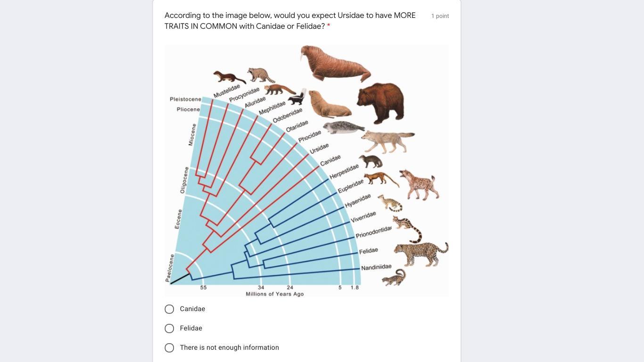Pick "There is not enough information" option
Image resolution: width=644 pixels, height=362 pixels.
pyautogui.click(x=169, y=348)
